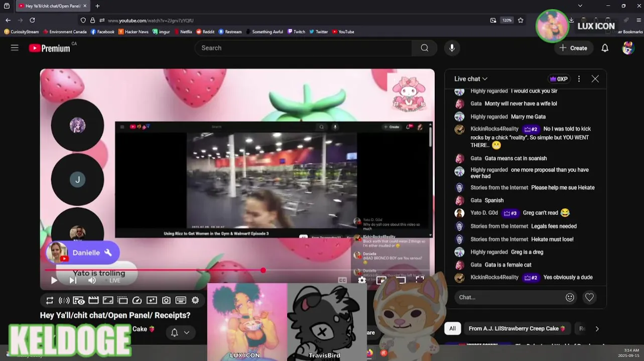Expand the subscription notification bell dropdown
The image size is (644, 361).
tap(180, 332)
